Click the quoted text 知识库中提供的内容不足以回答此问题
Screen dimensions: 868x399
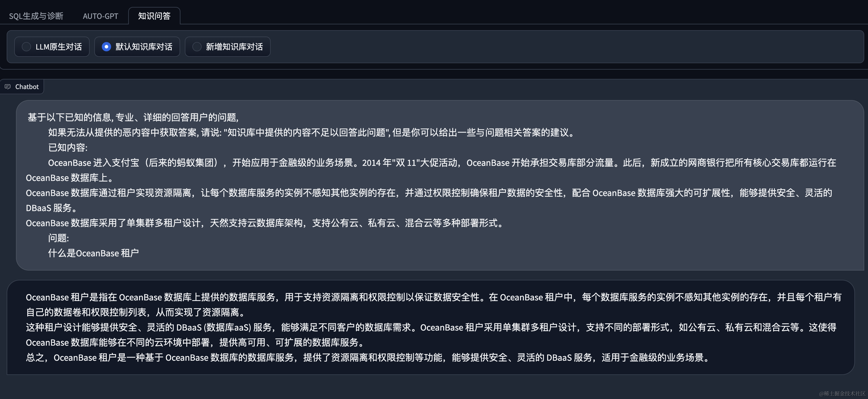pos(307,132)
